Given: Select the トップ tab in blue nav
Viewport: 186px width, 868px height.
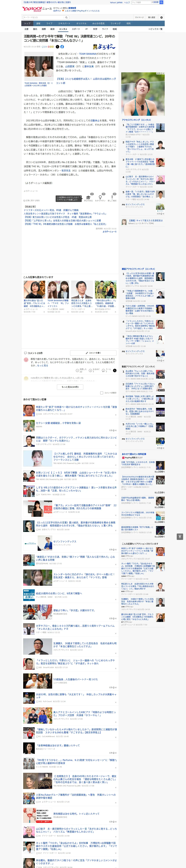Looking at the screenshot, I should pyautogui.click(x=27, y=24).
